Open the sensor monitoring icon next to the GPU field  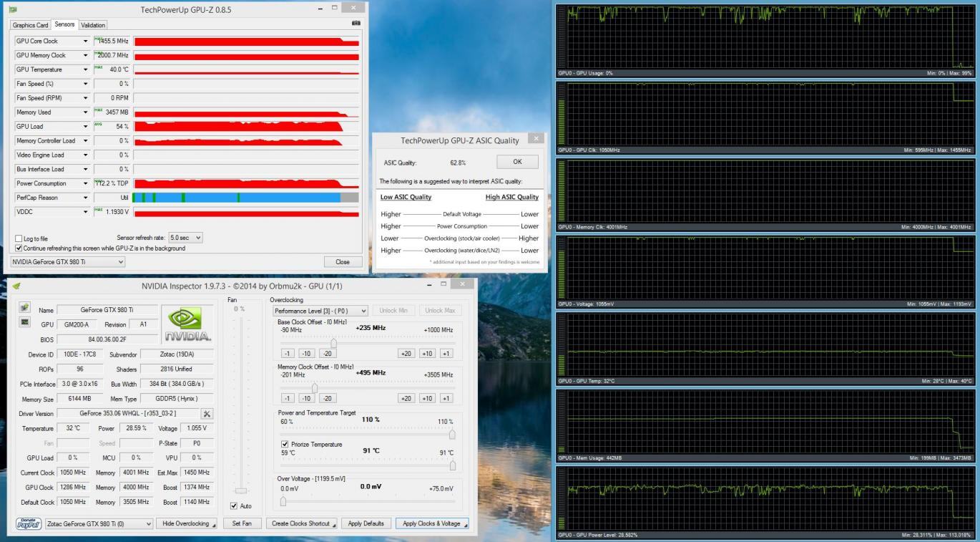click(25, 322)
